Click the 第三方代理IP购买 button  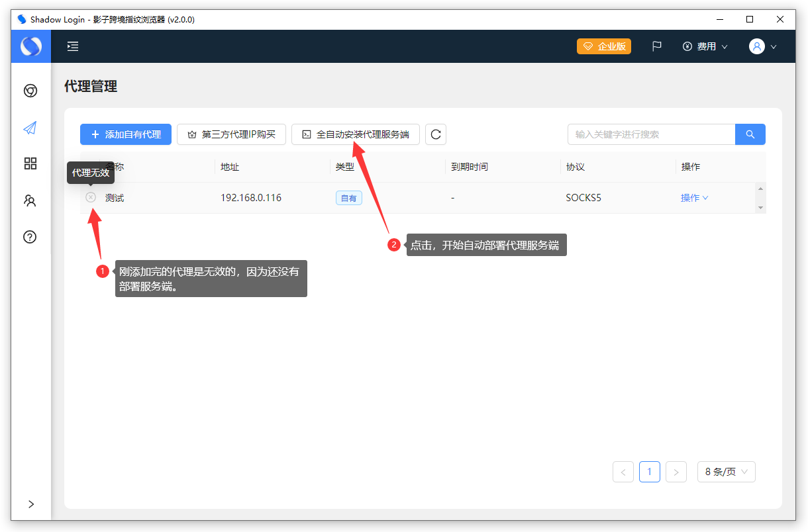click(231, 134)
